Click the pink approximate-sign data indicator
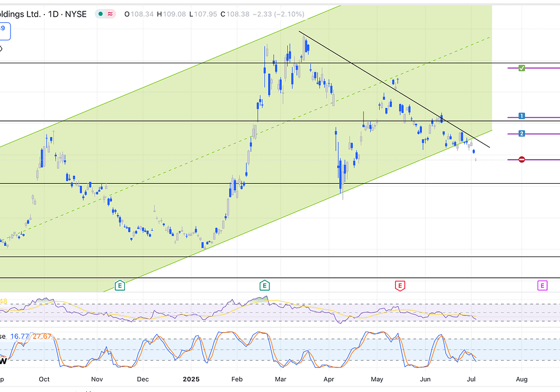The image size is (560, 392). click(110, 14)
